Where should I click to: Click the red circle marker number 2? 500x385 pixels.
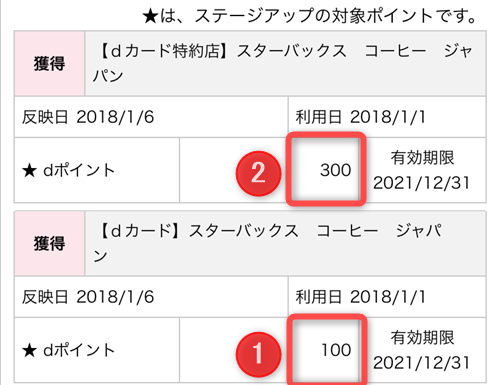(x=258, y=173)
